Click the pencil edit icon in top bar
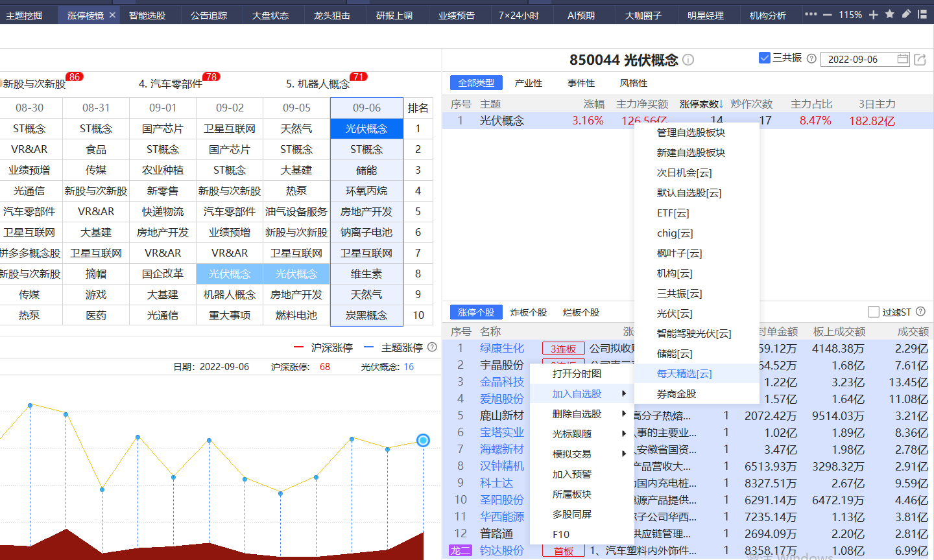Screen dimensions: 934x560 906,14
